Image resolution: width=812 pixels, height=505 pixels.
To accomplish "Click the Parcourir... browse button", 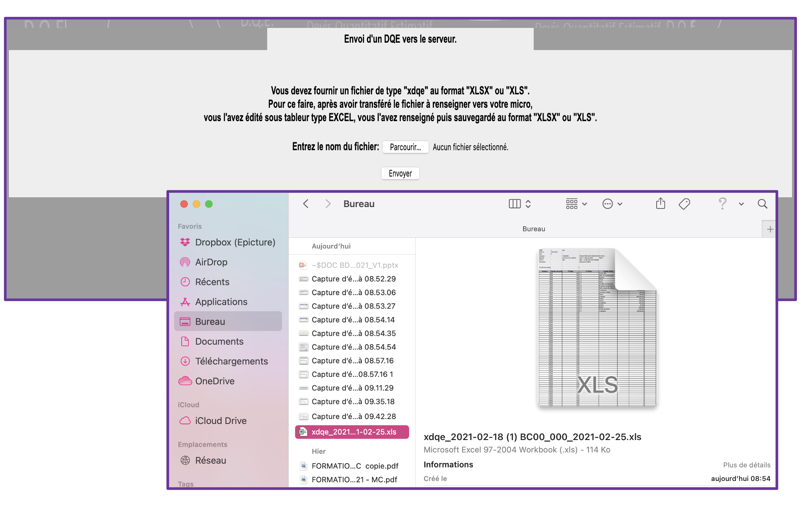I will (x=405, y=147).
